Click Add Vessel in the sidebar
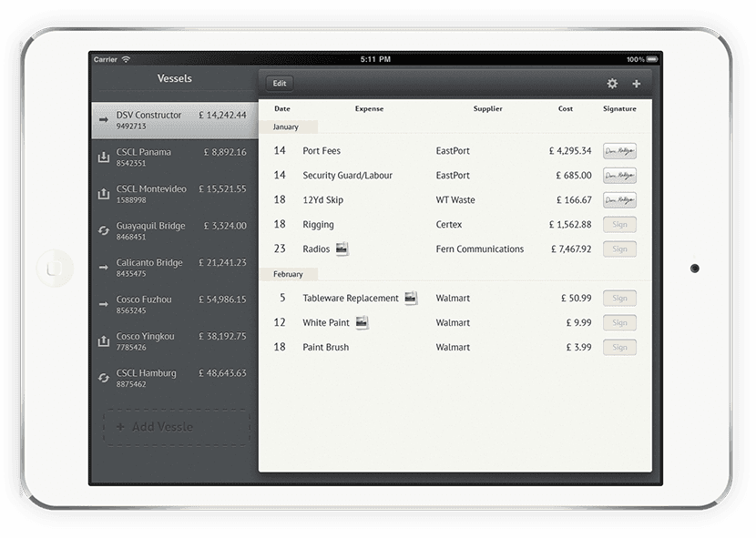 (175, 427)
